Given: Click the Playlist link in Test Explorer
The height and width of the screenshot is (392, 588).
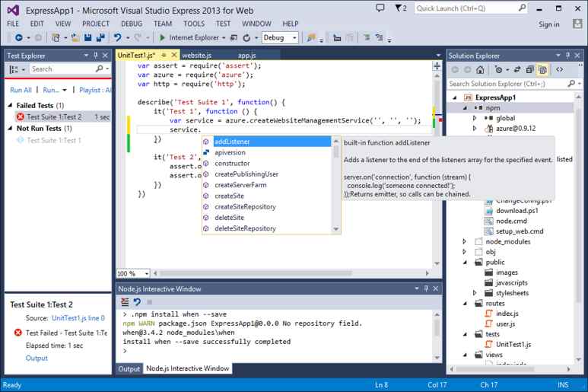Looking at the screenshot, I should [x=95, y=90].
